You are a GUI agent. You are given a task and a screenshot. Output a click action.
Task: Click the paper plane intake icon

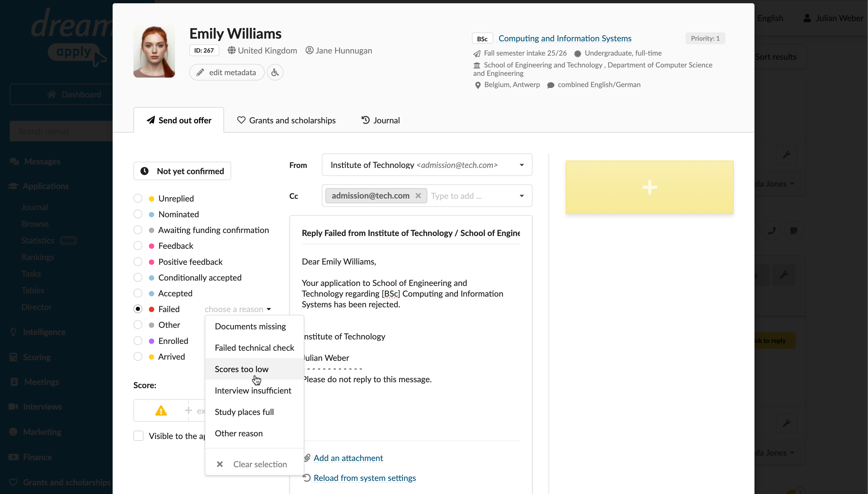point(477,54)
